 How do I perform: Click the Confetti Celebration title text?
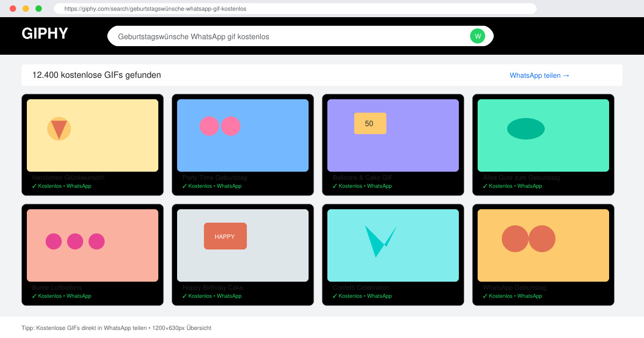pyautogui.click(x=361, y=288)
